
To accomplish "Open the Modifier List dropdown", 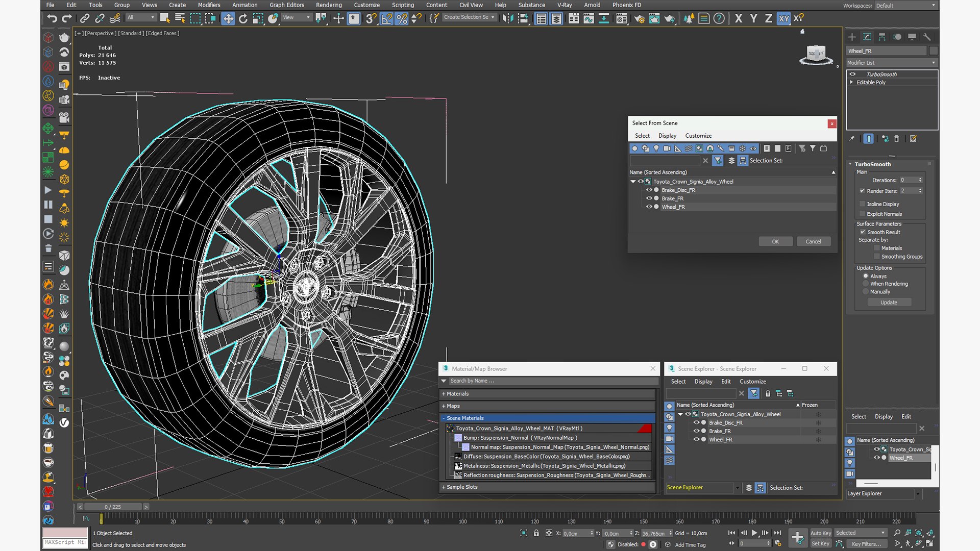I will [892, 63].
